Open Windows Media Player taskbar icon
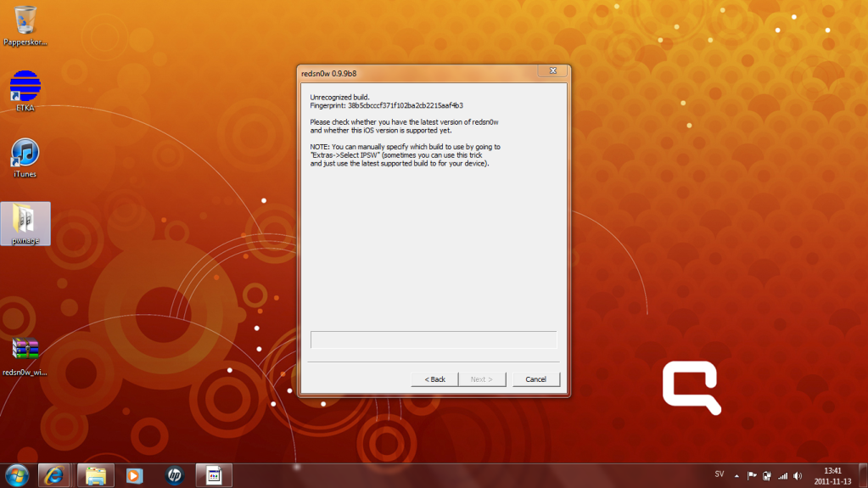 point(134,476)
